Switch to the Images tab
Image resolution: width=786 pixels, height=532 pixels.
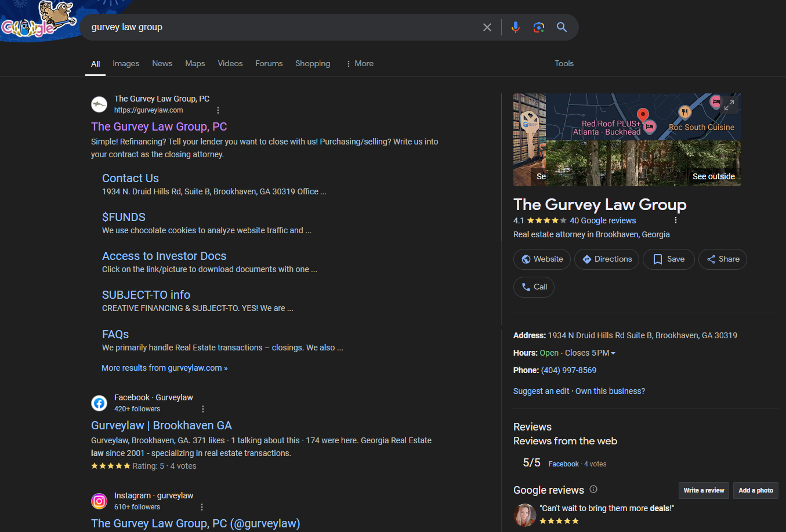pyautogui.click(x=126, y=64)
